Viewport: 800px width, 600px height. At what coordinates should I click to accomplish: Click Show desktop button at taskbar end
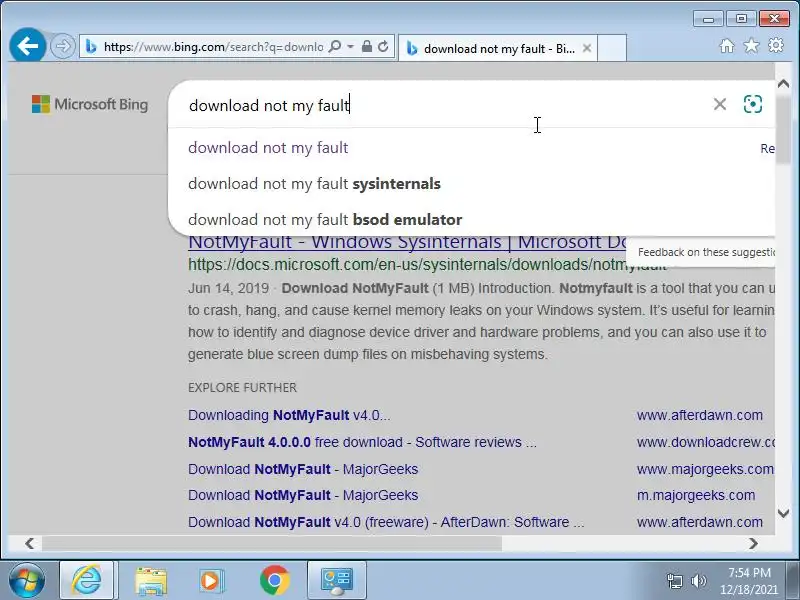coord(793,580)
